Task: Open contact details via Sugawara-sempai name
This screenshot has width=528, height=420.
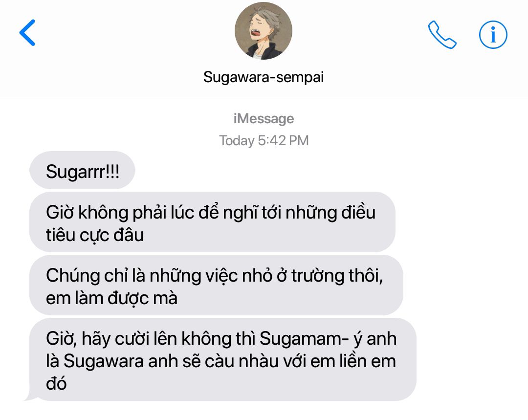Action: pyautogui.click(x=264, y=77)
